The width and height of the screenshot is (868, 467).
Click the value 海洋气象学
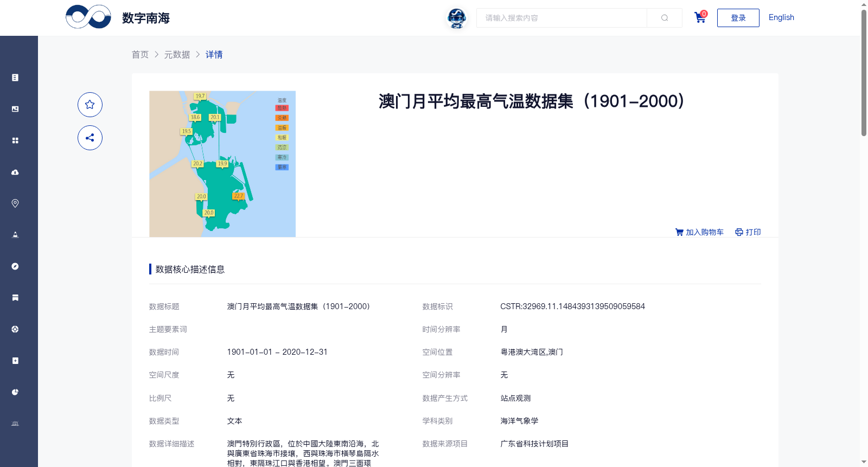coord(519,421)
